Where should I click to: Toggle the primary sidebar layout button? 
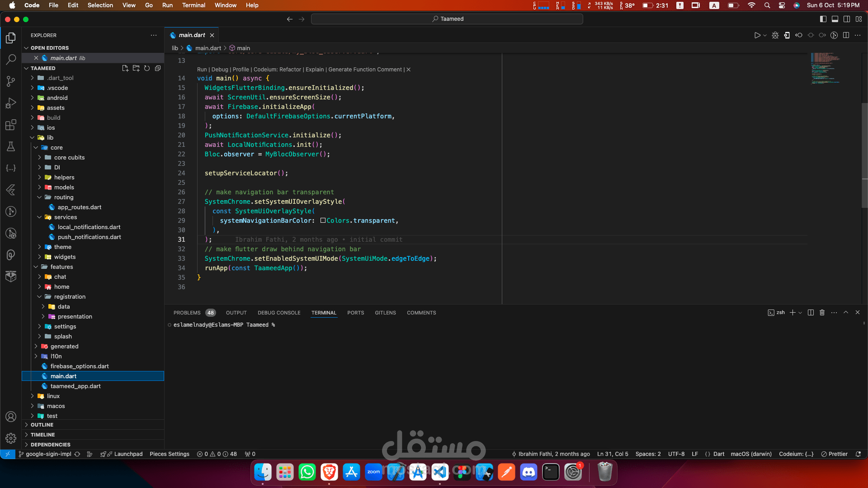click(823, 19)
